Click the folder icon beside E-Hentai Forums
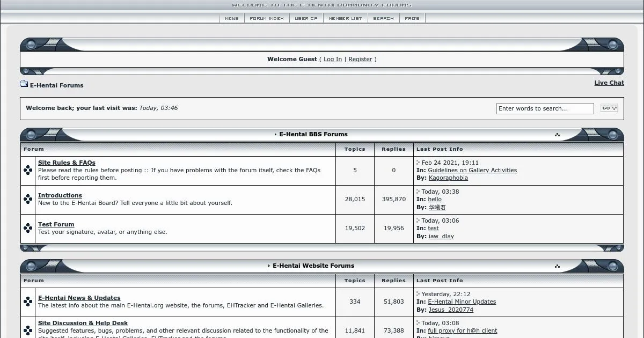Image resolution: width=644 pixels, height=338 pixels. (x=24, y=84)
